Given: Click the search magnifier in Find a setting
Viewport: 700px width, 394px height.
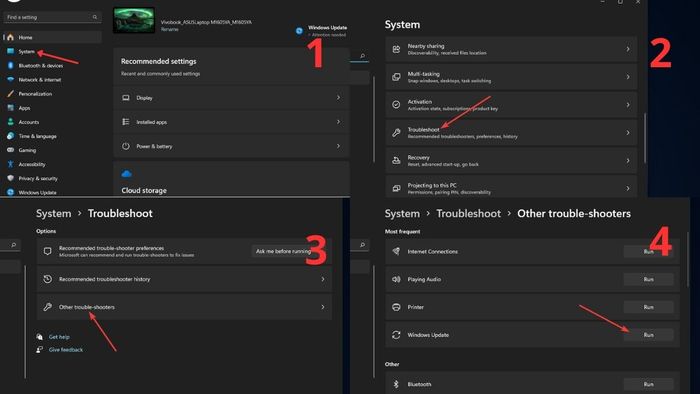Looking at the screenshot, I should click(x=95, y=17).
